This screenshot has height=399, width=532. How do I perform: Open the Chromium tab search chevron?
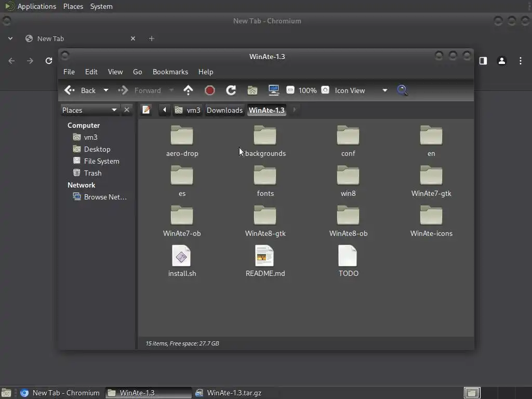point(10,38)
